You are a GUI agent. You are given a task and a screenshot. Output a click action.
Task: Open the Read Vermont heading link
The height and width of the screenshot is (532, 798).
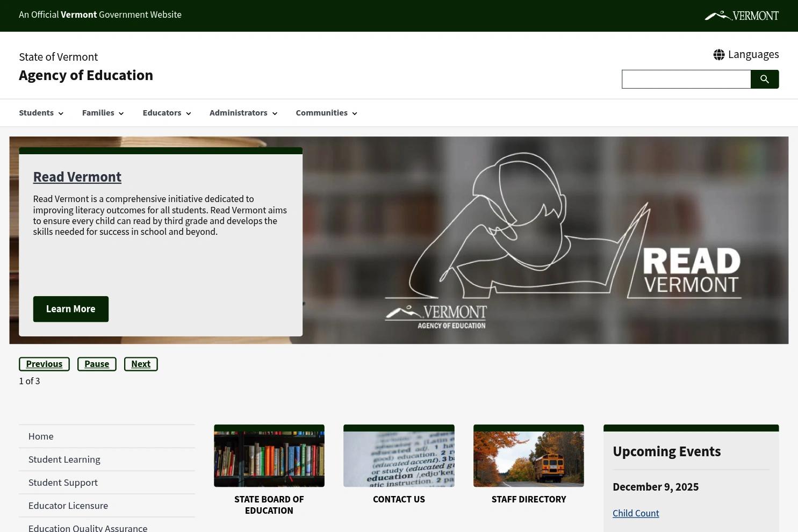click(x=77, y=177)
